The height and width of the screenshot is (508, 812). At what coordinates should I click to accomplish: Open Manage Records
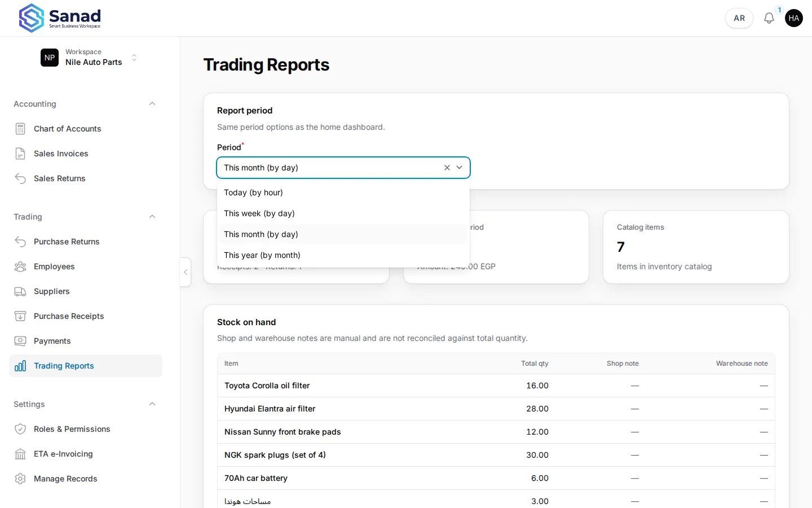pyautogui.click(x=86, y=479)
